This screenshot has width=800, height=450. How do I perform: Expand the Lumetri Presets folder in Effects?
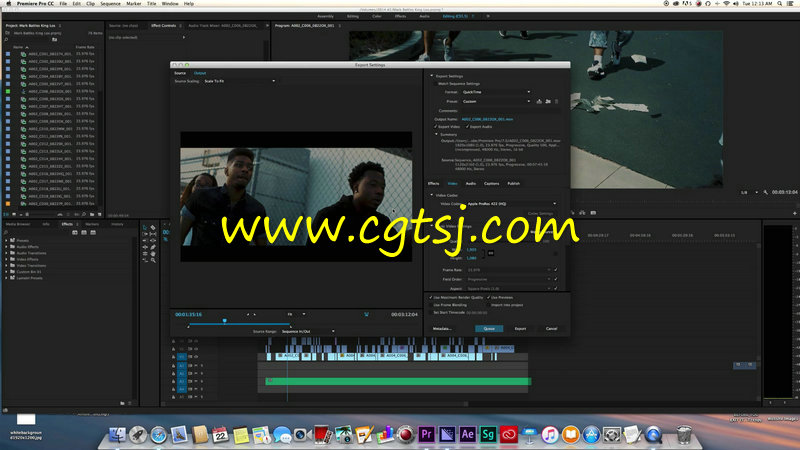click(x=7, y=278)
